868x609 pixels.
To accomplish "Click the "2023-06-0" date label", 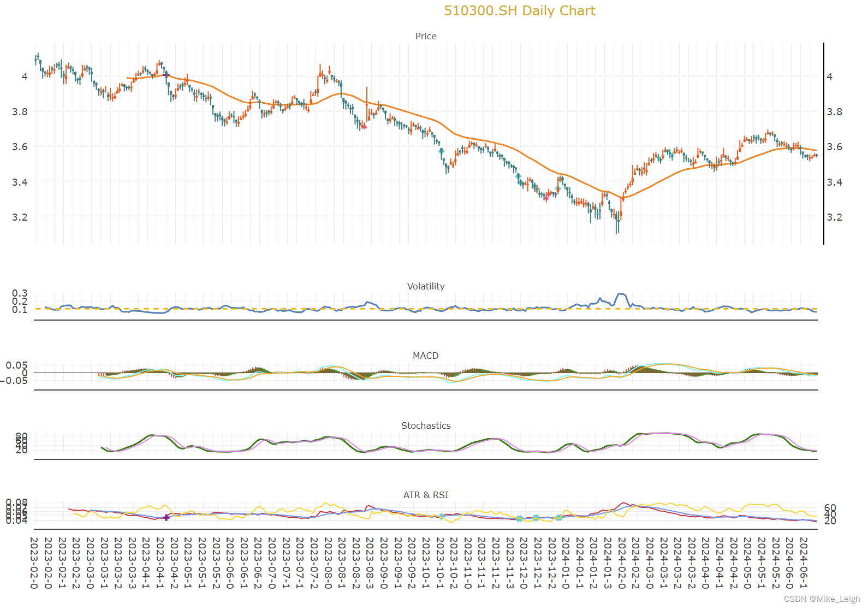I will point(229,563).
